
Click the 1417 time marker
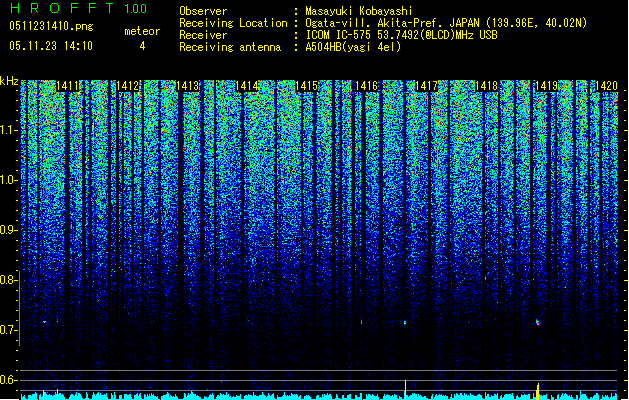[426, 86]
